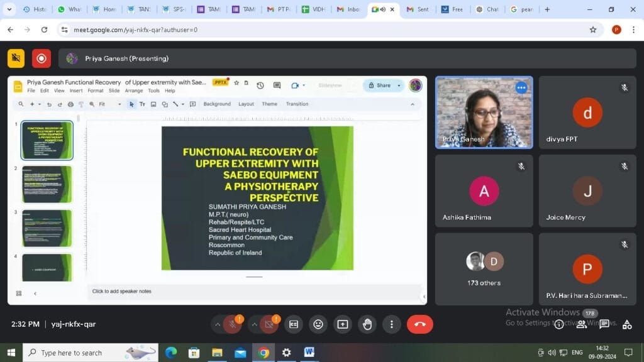Screen dimensions: 644x362
Task: Switch to the Sent Gmail browser tab
Action: click(x=418, y=9)
